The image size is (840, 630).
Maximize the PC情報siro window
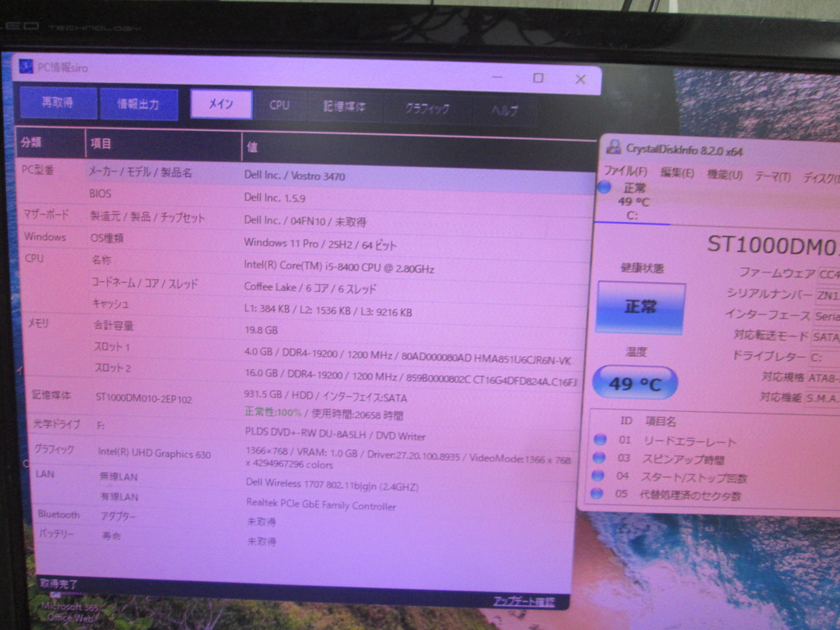coord(538,78)
